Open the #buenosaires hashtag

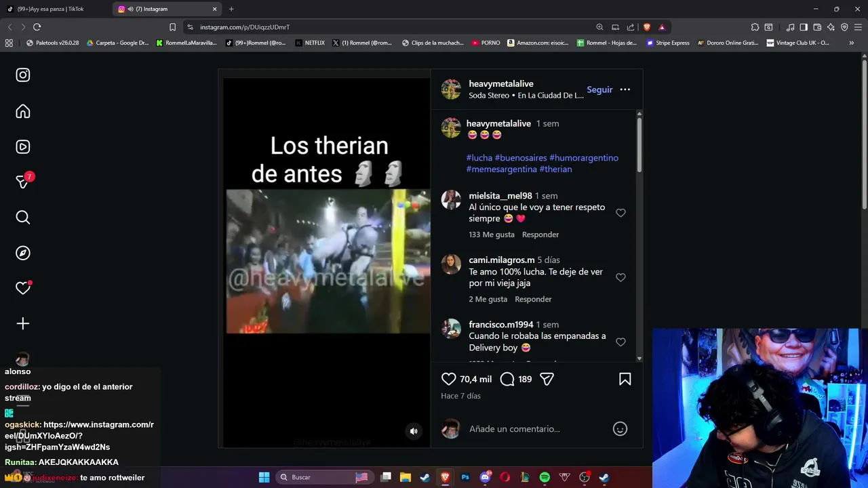(x=521, y=158)
